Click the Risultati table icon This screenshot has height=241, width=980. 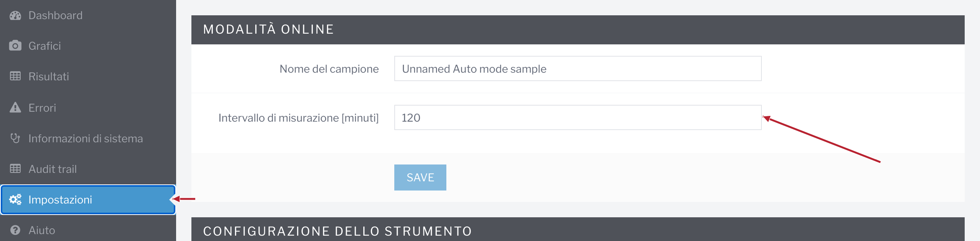point(15,76)
